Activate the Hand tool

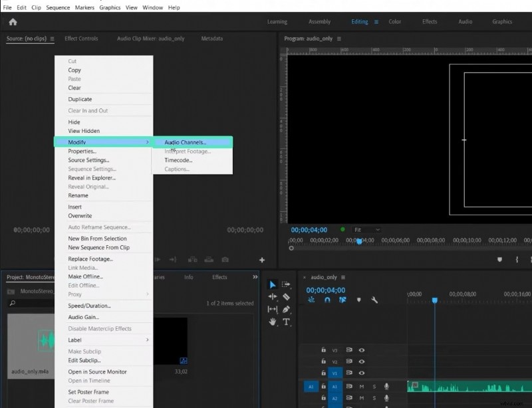pyautogui.click(x=273, y=321)
